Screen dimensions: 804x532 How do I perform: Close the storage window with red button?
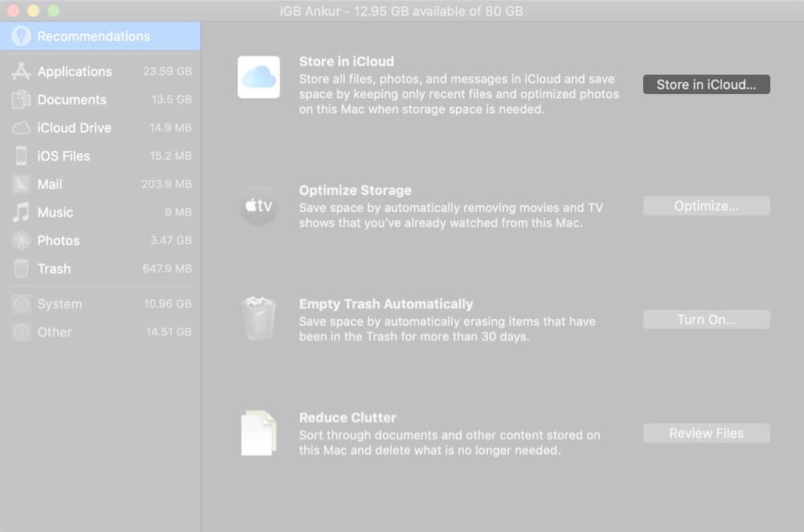click(x=14, y=10)
